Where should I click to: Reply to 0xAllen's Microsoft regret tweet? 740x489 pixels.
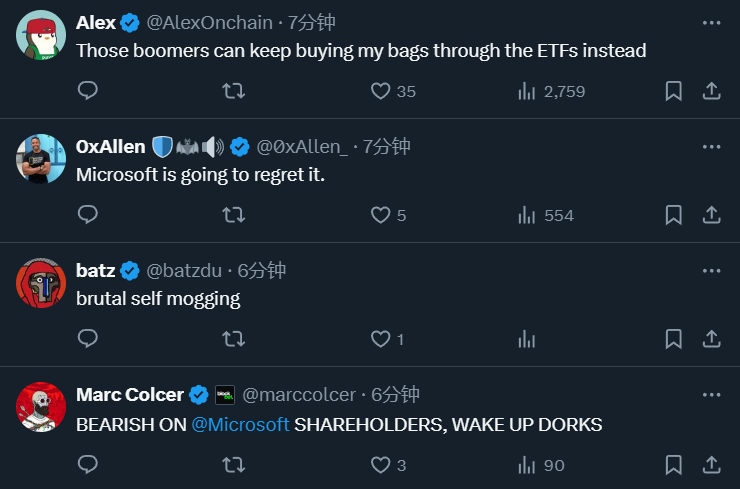pos(88,215)
